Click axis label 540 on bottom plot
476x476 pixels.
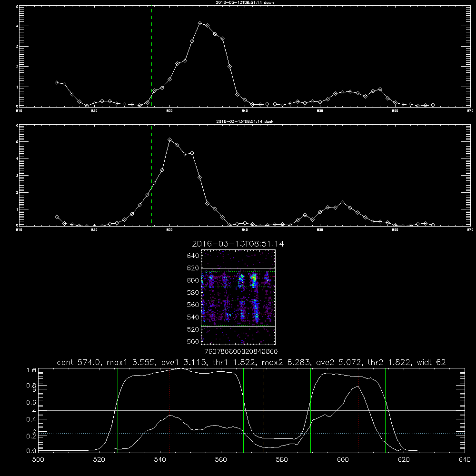pos(160,460)
